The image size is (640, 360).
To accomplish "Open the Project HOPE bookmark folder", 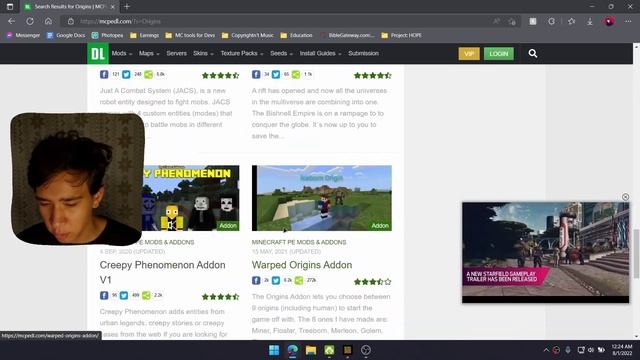I will point(401,36).
